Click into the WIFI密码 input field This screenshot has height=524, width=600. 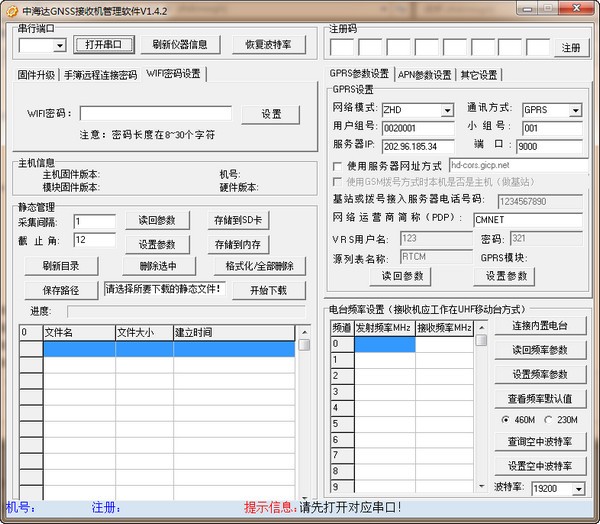tap(155, 113)
